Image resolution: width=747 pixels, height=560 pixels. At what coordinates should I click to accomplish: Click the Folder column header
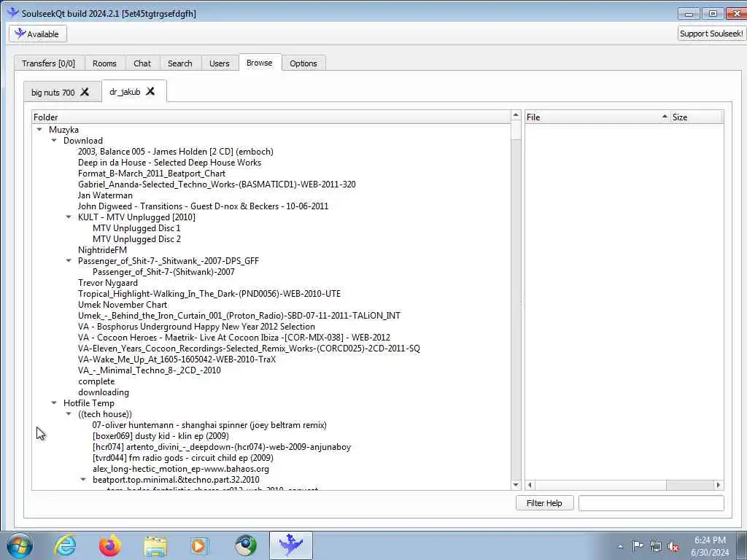pyautogui.click(x=271, y=117)
